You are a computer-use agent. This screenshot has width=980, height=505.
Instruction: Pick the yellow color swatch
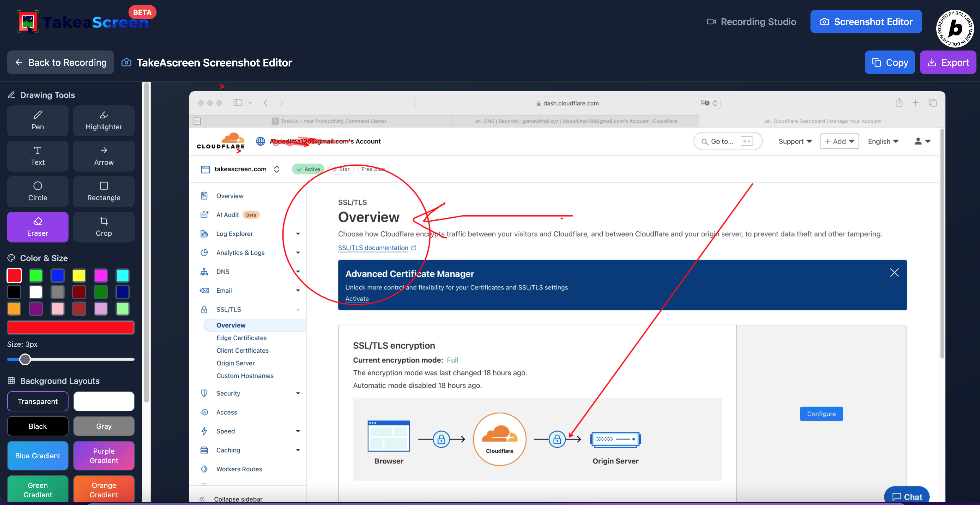(79, 275)
